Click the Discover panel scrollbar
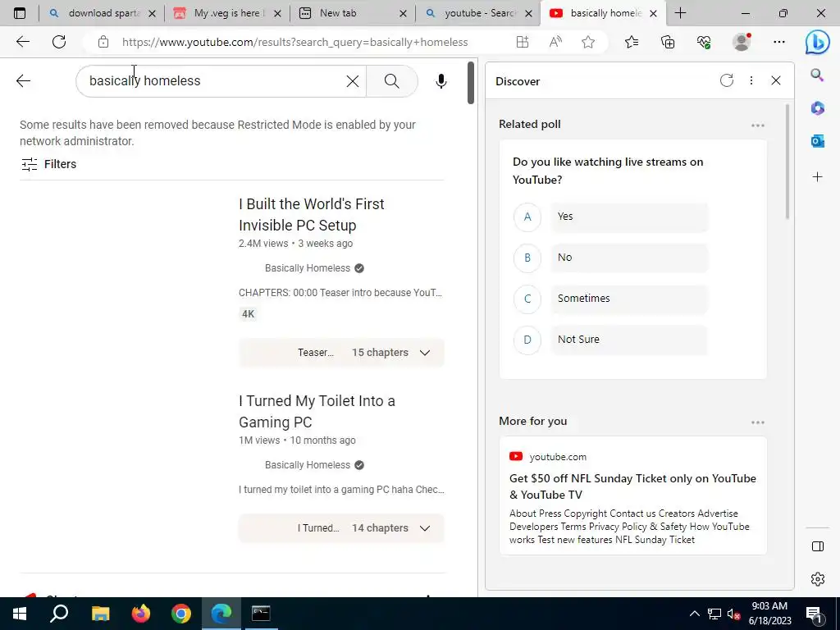This screenshot has width=840, height=630. pyautogui.click(x=787, y=161)
